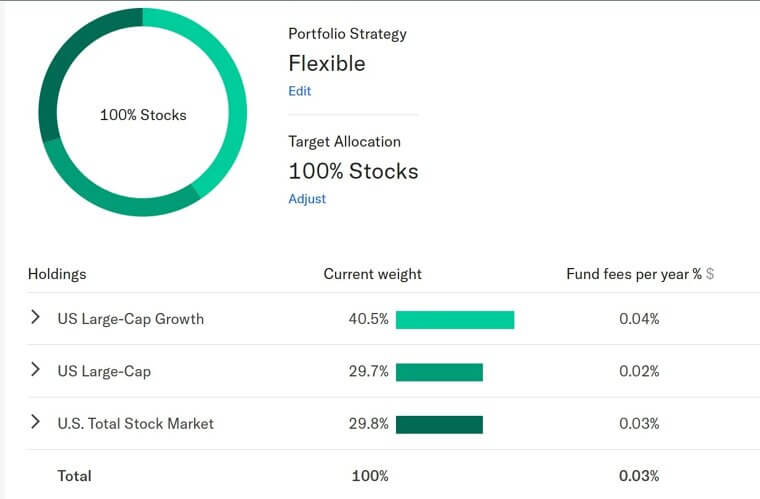Click the Current weight column header

(x=372, y=274)
